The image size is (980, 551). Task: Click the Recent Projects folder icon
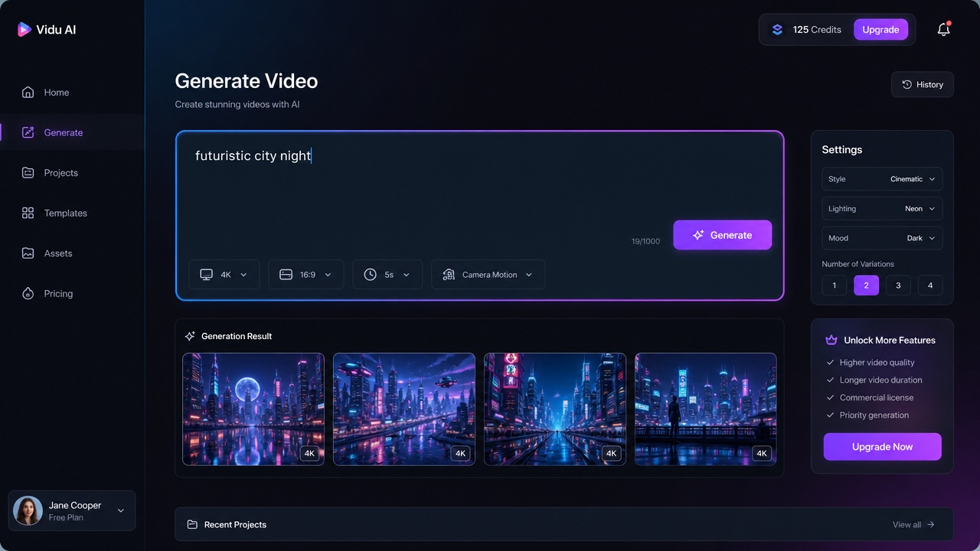point(192,525)
